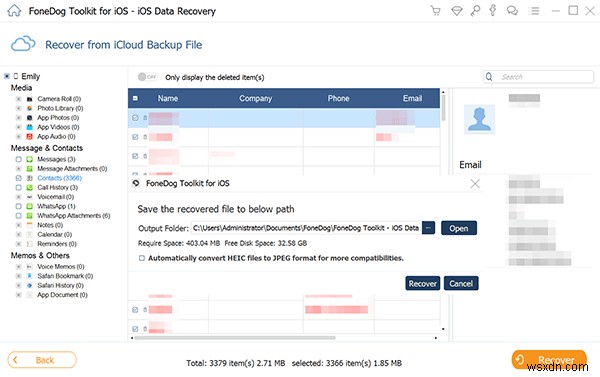Viewport: 600px width, 377px height.
Task: Click Recover in the save dialog
Action: point(422,284)
